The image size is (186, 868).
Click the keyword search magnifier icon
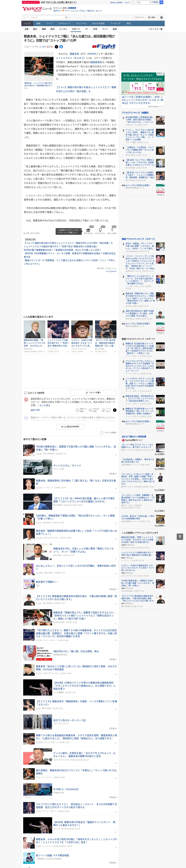point(66,18)
